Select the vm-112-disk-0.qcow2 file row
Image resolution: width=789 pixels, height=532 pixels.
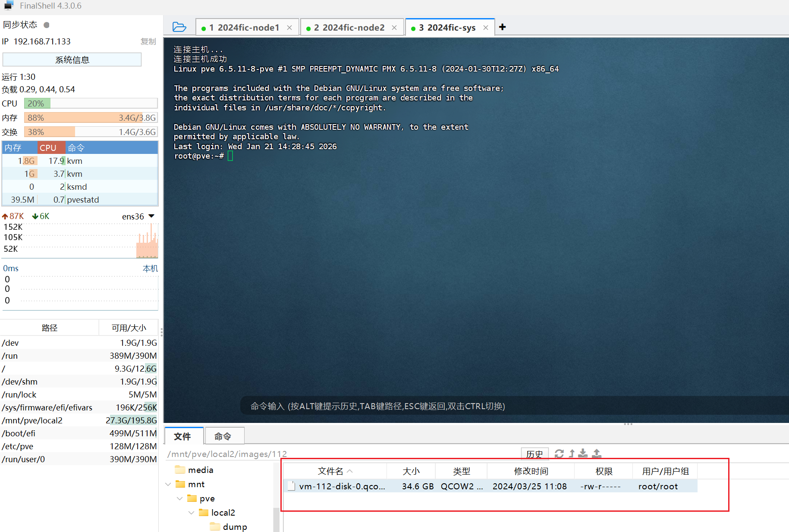tap(490, 486)
